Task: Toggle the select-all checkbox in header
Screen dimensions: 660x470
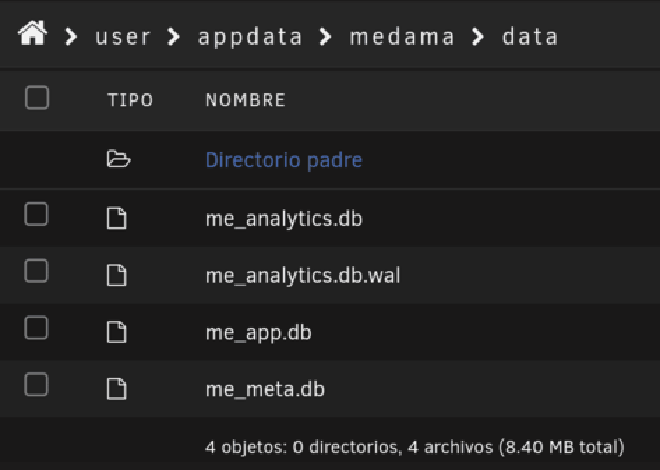Action: [x=37, y=98]
